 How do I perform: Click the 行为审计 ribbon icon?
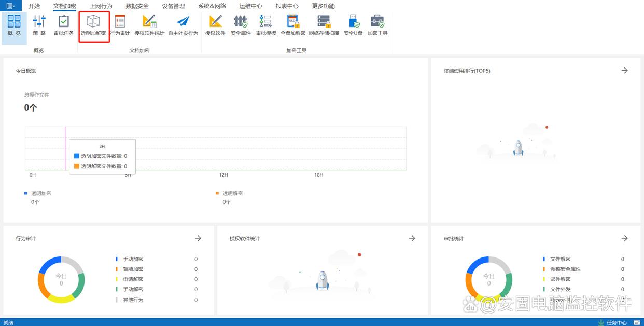pos(120,26)
